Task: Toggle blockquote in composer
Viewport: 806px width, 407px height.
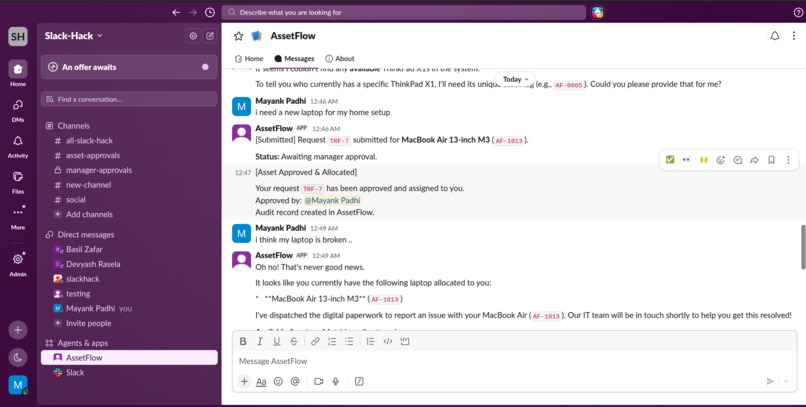Action: click(x=371, y=341)
